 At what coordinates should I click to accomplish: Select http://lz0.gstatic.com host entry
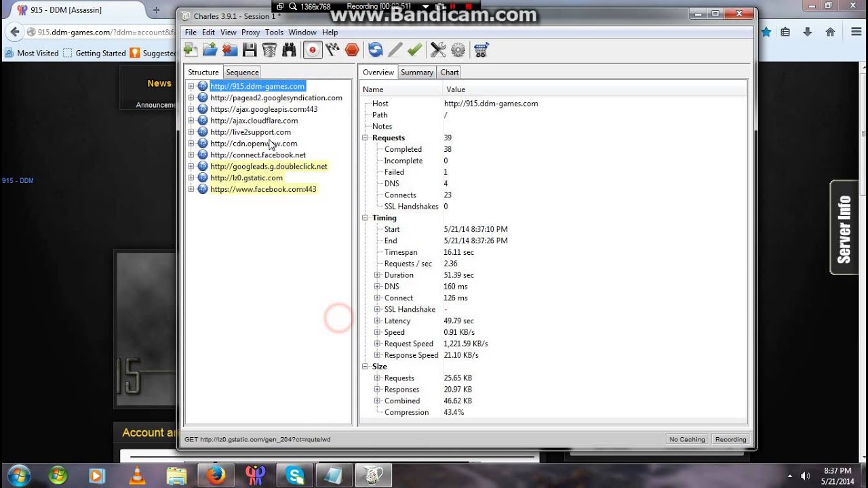coord(246,178)
